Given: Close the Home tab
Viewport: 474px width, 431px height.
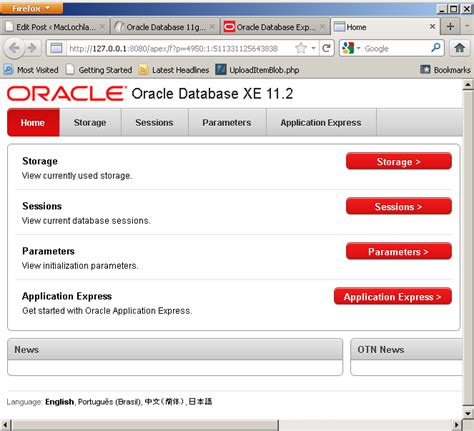Looking at the screenshot, I should (432, 26).
